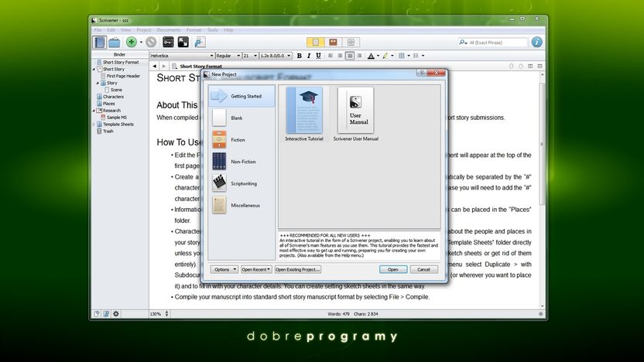
Task: Toggle the Binder panel icon
Action: pos(99,42)
